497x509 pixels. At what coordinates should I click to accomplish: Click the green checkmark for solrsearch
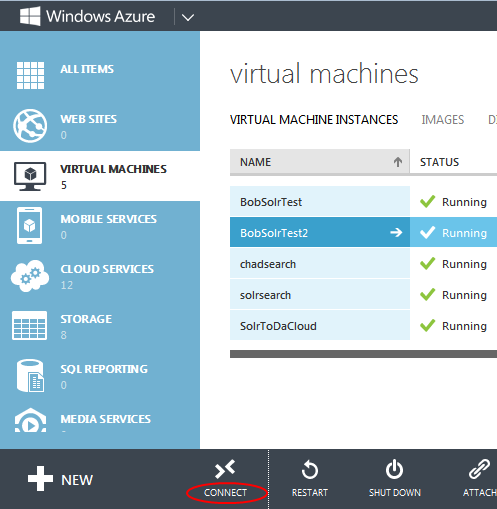[427, 294]
